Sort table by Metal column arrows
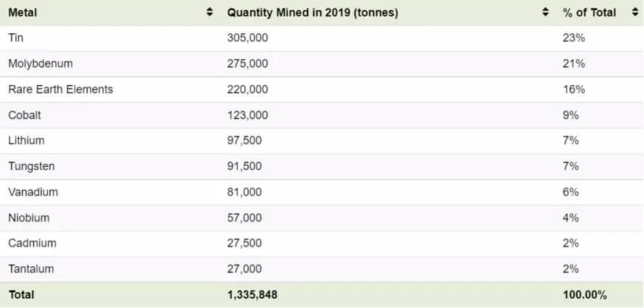Screen dimensions: 644x308 click(209, 13)
